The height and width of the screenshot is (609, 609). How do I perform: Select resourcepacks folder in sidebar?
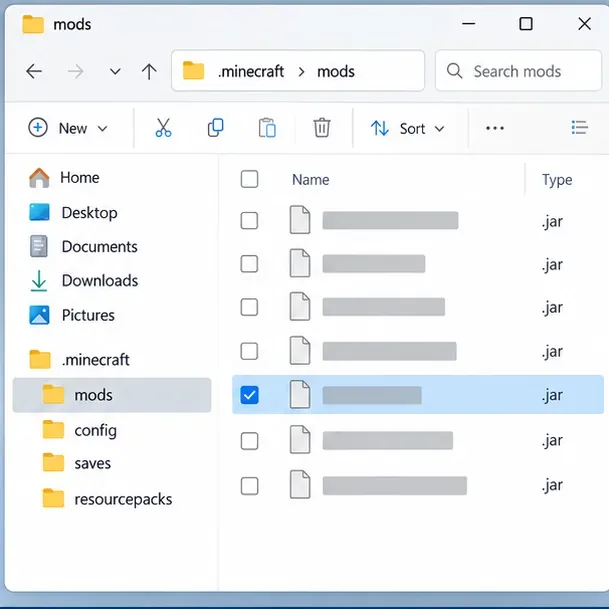click(x=107, y=499)
